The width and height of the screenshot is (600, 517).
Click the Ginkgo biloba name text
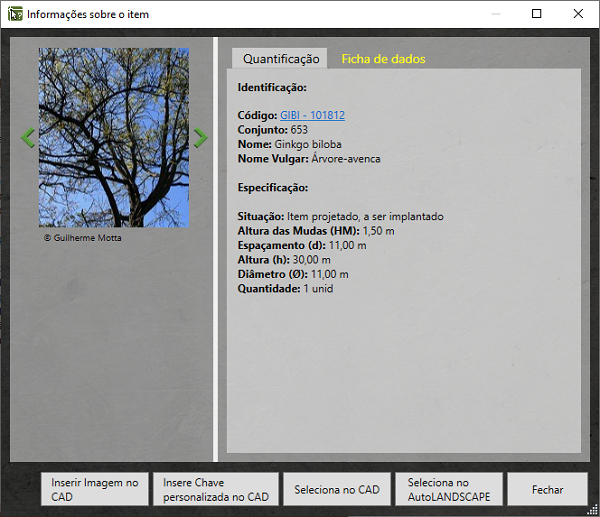(x=301, y=144)
